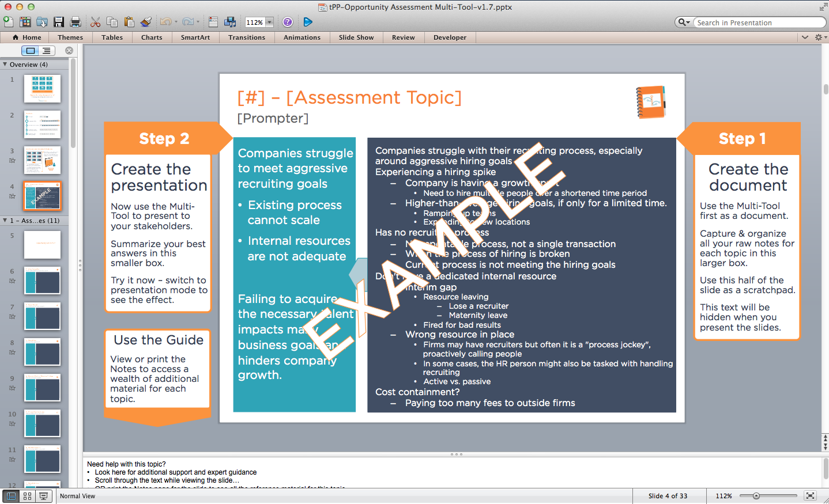829x504 pixels.
Task: Redo the last undone action
Action: point(187,22)
